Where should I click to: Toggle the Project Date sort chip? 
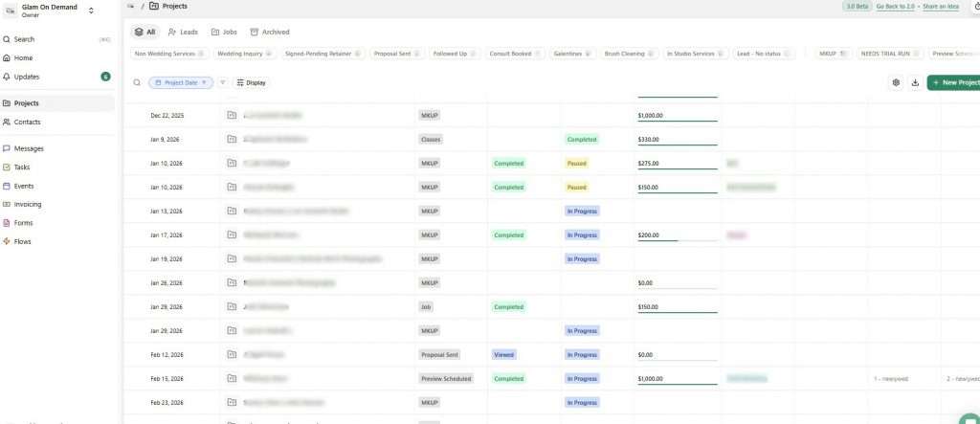[x=181, y=83]
